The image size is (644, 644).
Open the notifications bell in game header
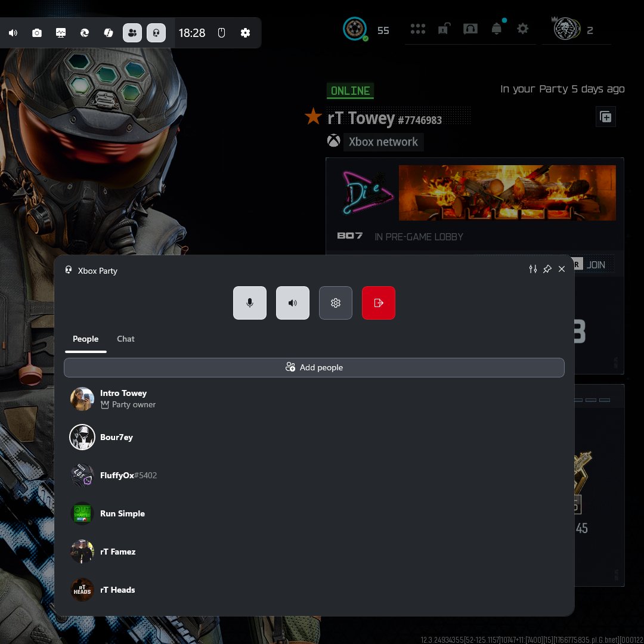coord(497,29)
